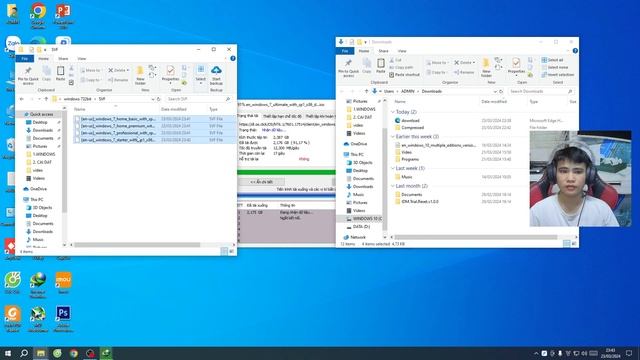640x360 pixels.
Task: Switch Siff window to large icons view
Action: point(231,251)
